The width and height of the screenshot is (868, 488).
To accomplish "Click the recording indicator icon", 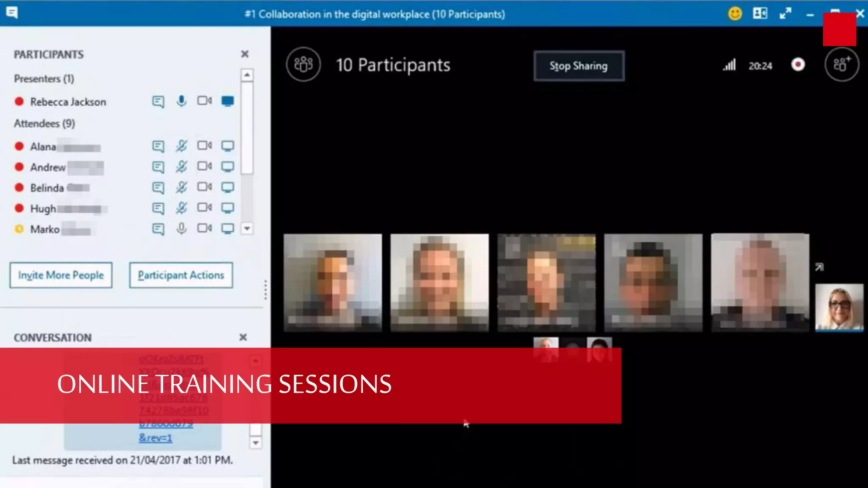I will (798, 64).
